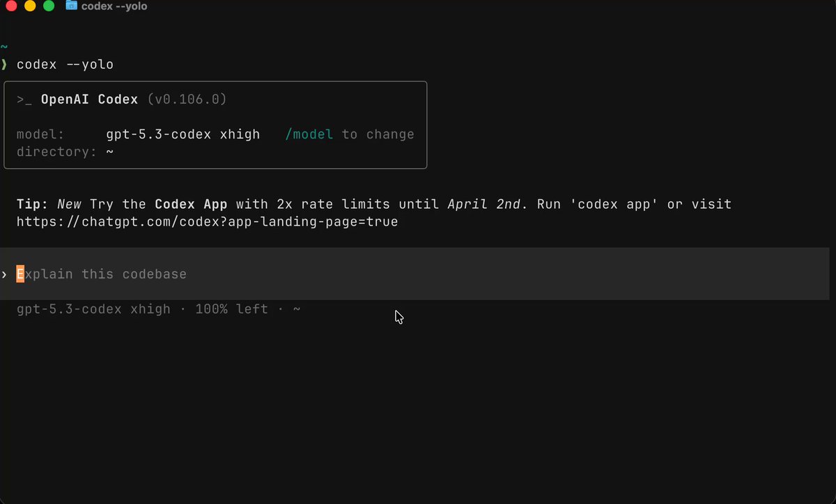Click the green shell prompt arrow before codex --yolo
Screen dimensions: 836x504
3,65
